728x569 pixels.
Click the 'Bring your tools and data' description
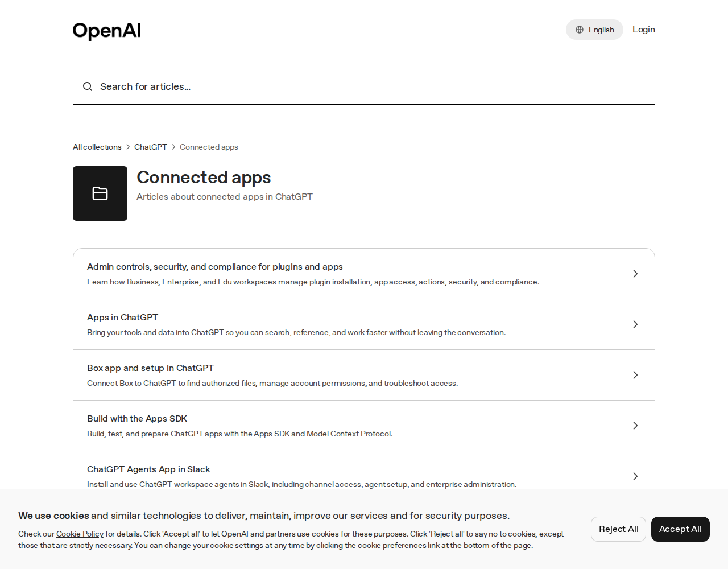point(296,332)
